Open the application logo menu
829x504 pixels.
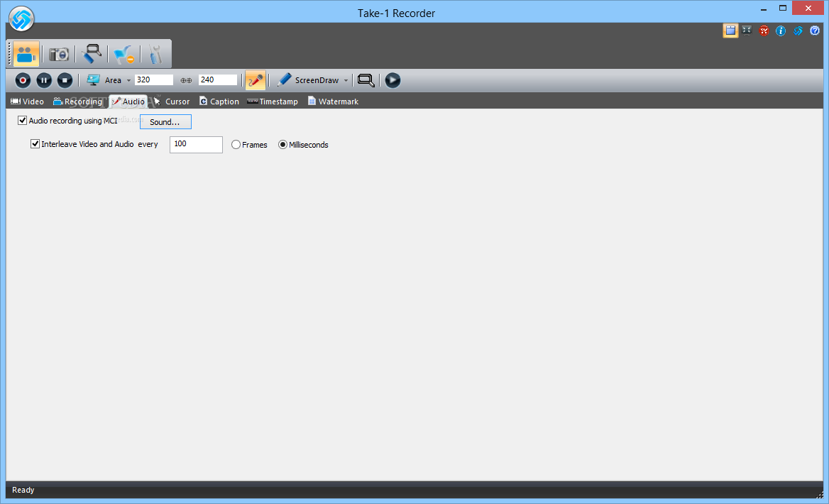coord(21,19)
